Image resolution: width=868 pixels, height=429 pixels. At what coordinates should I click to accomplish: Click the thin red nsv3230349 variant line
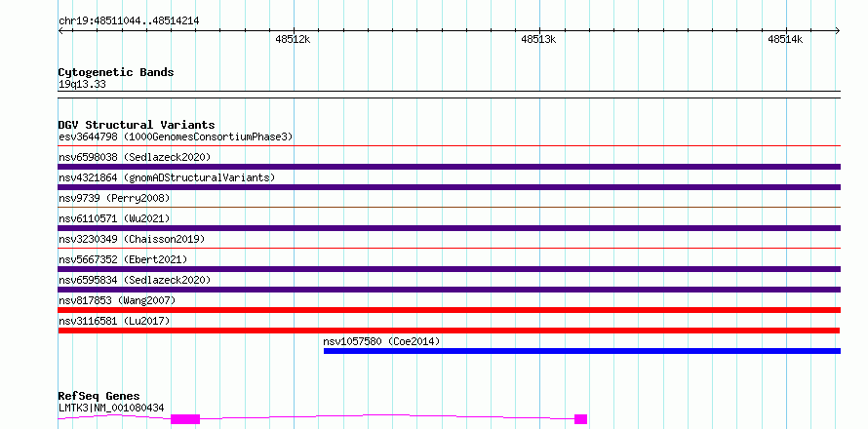point(450,249)
